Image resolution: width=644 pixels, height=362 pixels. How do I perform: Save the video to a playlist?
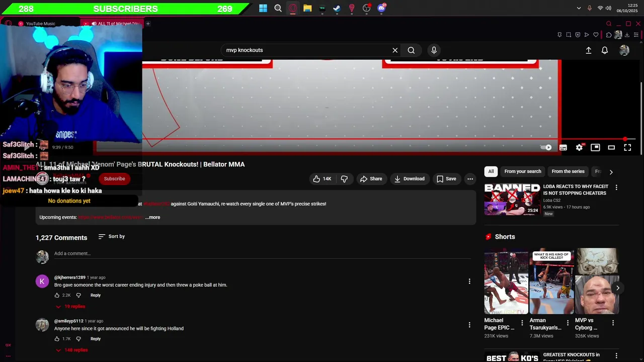[446, 178]
